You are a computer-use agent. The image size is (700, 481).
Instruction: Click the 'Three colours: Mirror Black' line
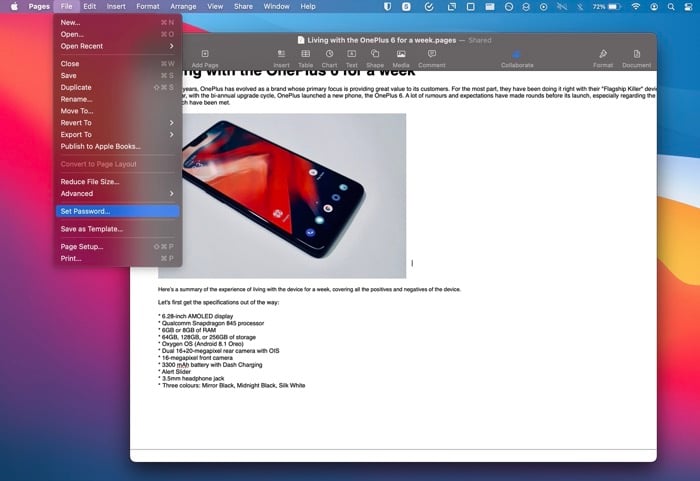click(x=232, y=385)
